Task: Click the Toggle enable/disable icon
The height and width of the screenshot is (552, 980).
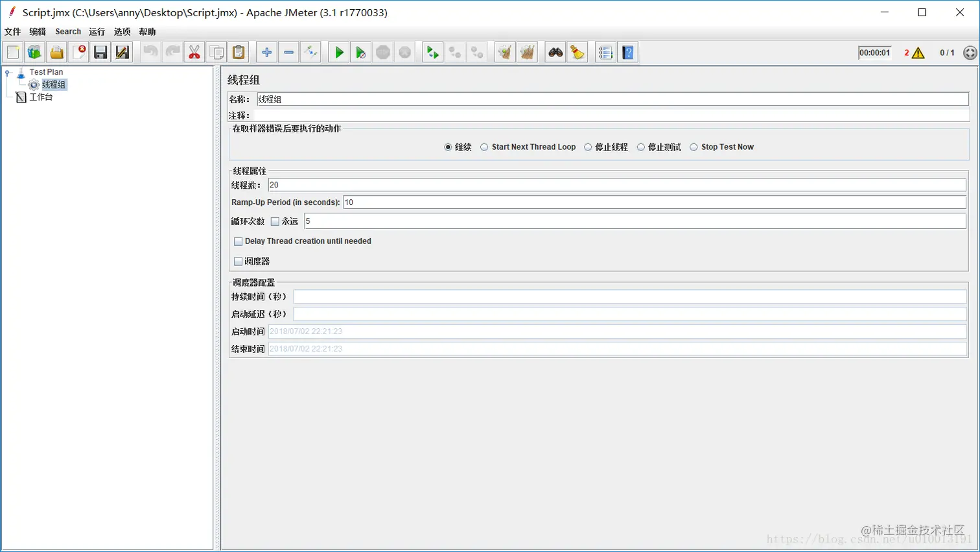Action: 310,53
